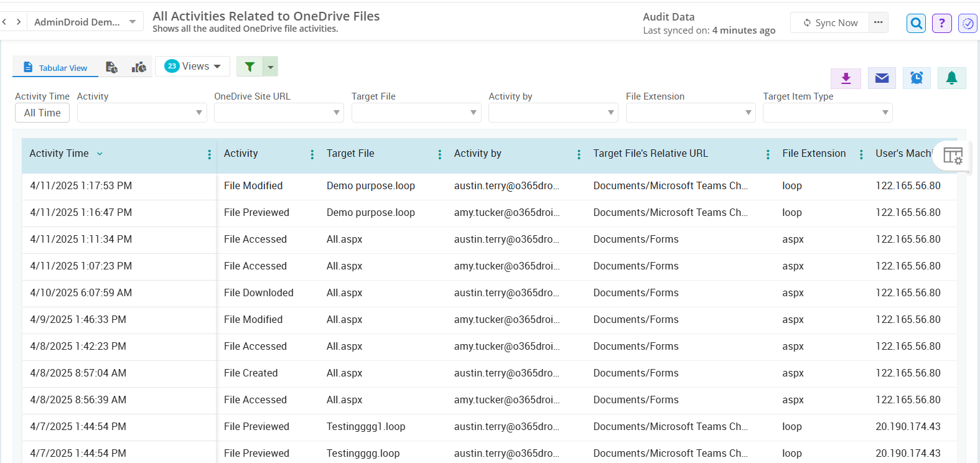This screenshot has width=980, height=463.
Task: Click the report title All Activities Related to OneDrive Files
Action: (x=266, y=16)
